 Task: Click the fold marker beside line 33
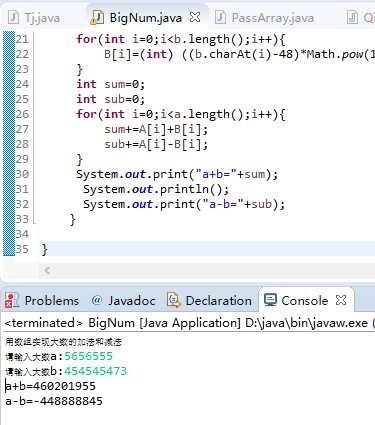pos(34,219)
